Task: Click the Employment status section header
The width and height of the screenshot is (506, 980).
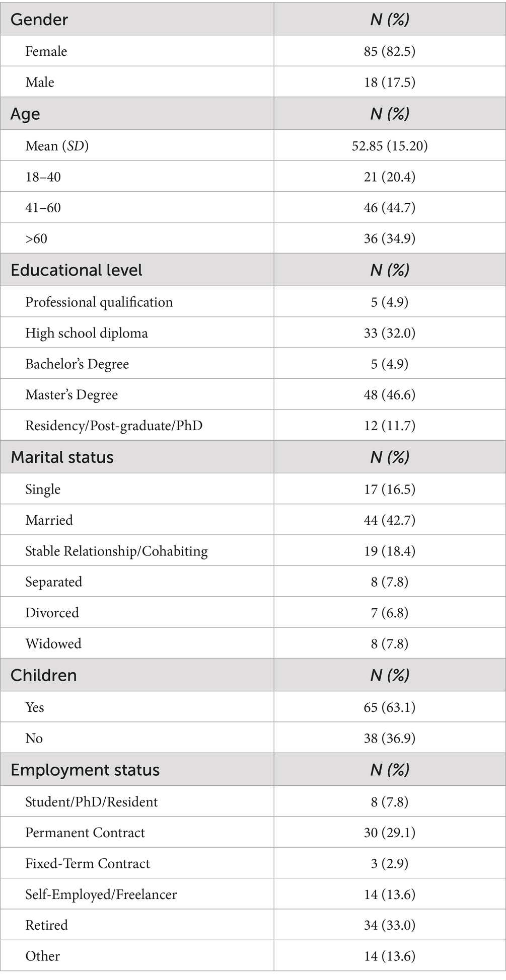Action: tap(85, 770)
